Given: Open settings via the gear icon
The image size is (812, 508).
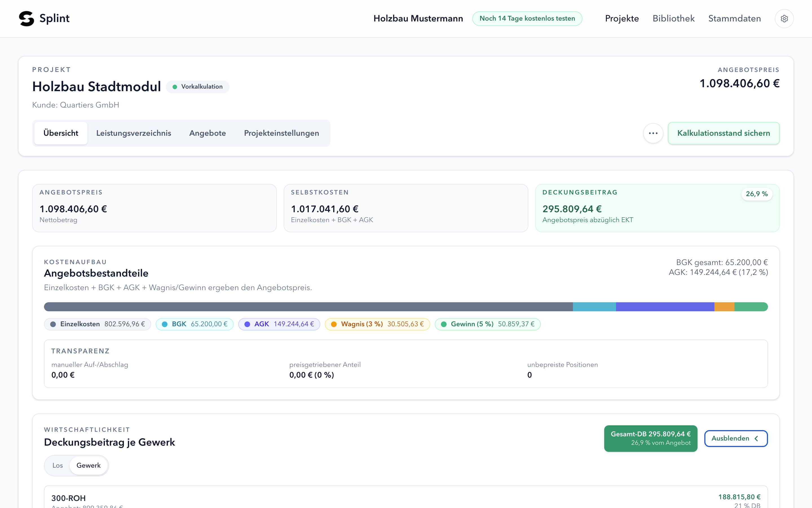Looking at the screenshot, I should [x=784, y=18].
